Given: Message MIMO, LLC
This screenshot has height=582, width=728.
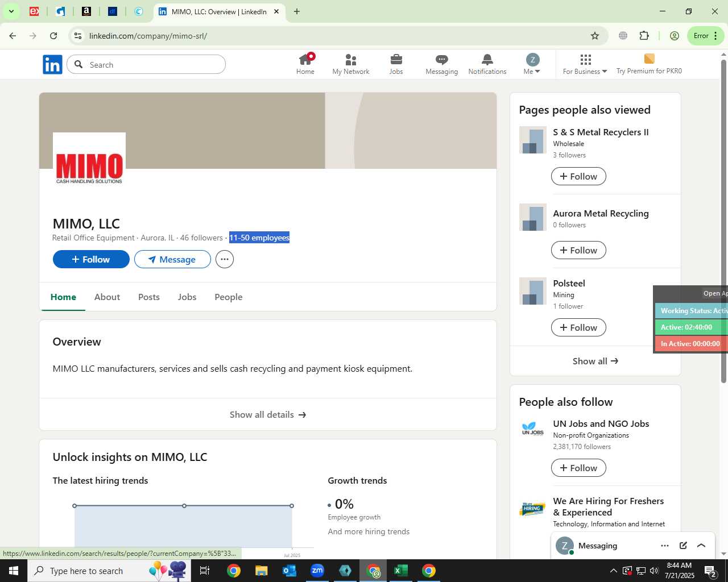Looking at the screenshot, I should tap(172, 259).
